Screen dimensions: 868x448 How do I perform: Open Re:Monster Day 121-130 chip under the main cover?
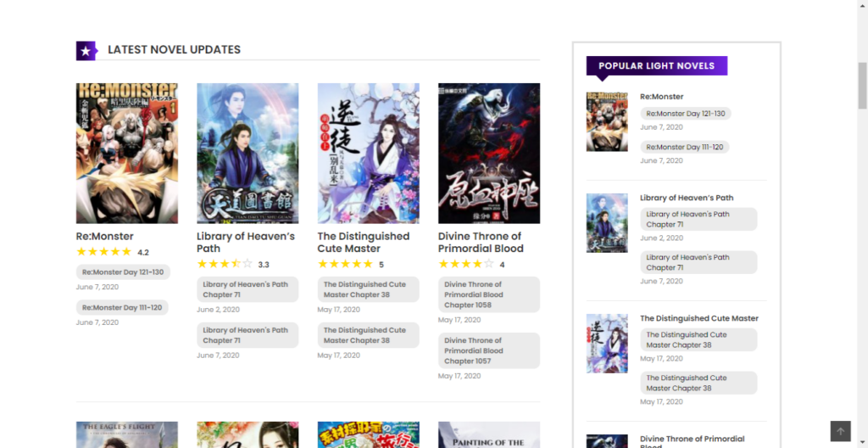[x=123, y=272]
